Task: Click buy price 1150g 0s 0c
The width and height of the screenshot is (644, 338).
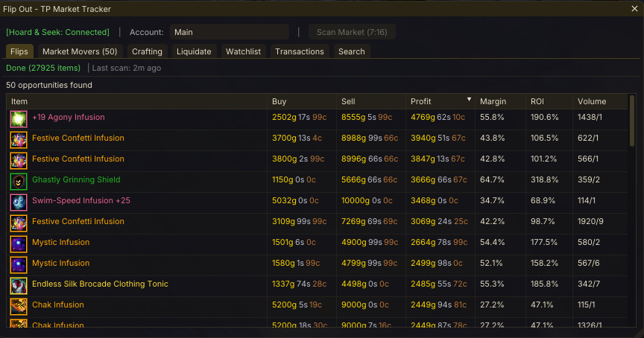Action: point(294,179)
